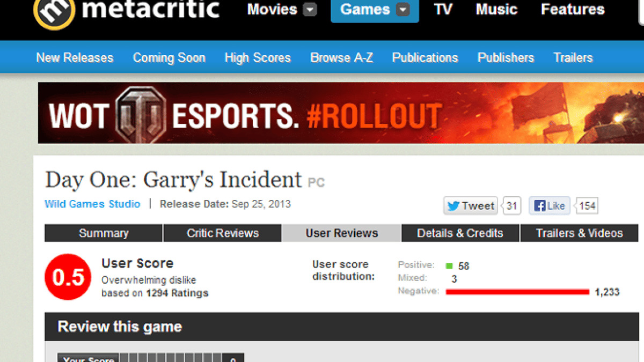Open High Scores link
Screen dimensions: 644x362
[258, 57]
